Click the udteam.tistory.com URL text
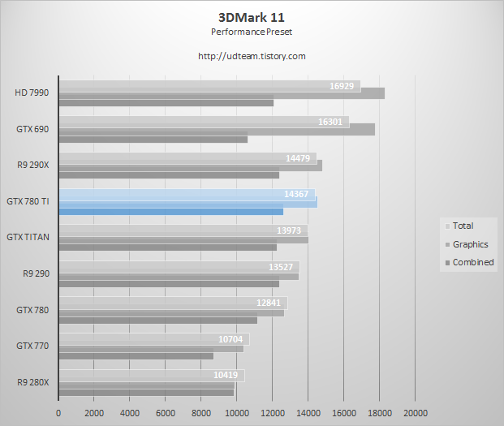504x426 pixels. click(252, 56)
